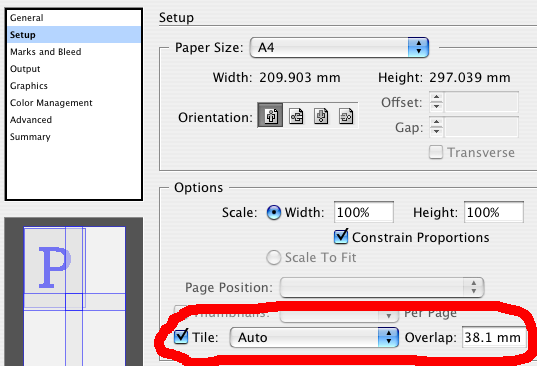537x366 pixels.
Task: Select Setup in the panel list
Action: [74, 35]
